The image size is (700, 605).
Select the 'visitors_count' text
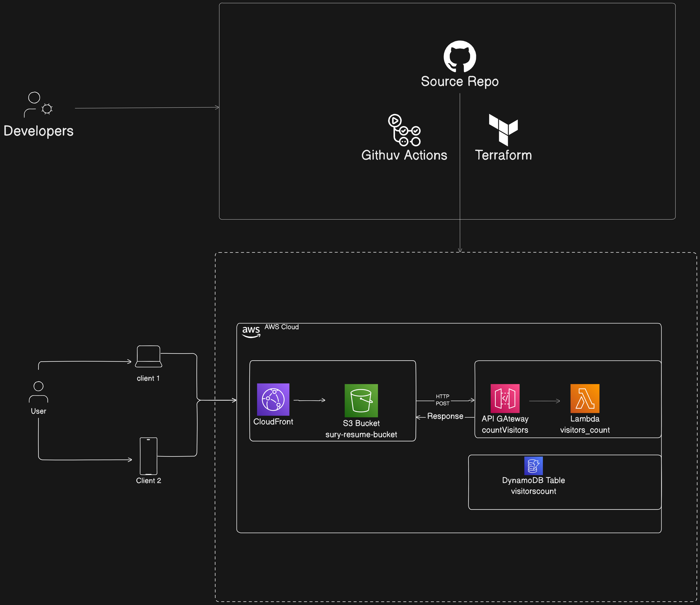585,431
